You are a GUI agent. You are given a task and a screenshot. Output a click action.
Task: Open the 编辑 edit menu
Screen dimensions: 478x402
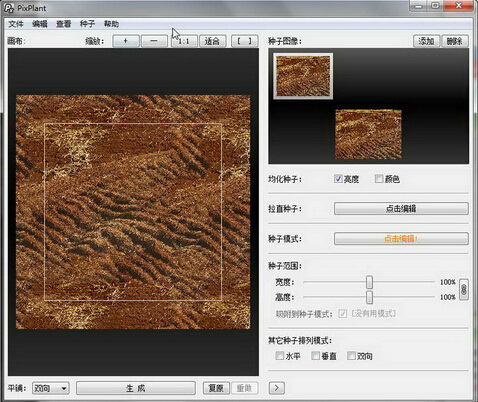[x=40, y=24]
